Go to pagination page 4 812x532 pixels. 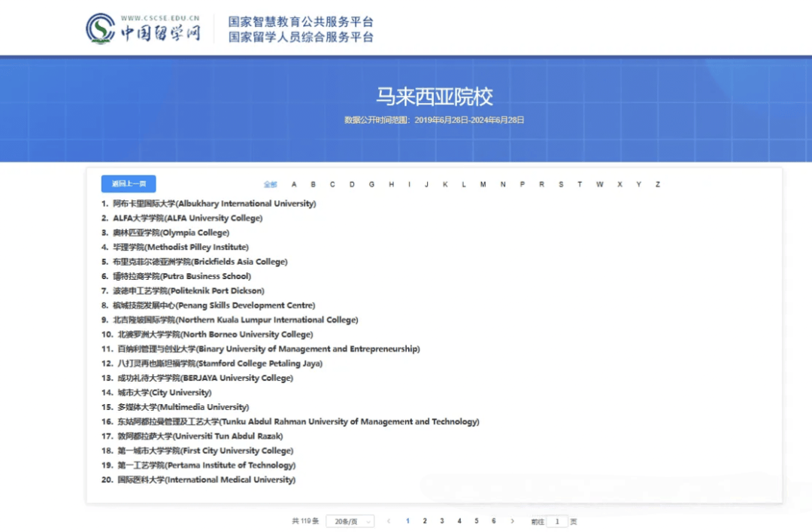coord(459,521)
